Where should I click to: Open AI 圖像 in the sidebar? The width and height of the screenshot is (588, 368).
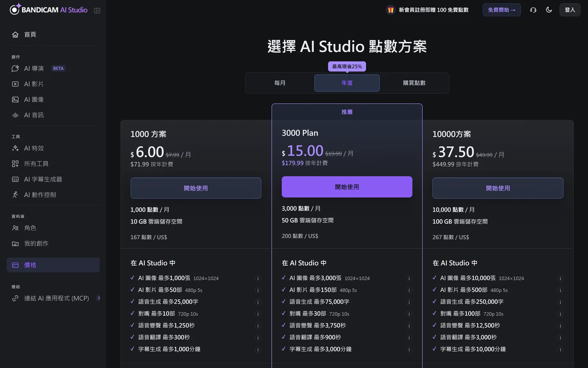tap(53, 99)
